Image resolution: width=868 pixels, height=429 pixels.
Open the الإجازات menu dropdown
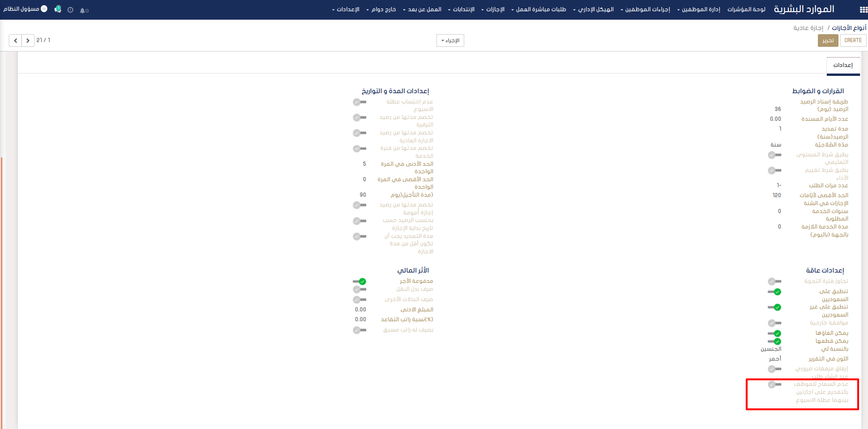(493, 9)
